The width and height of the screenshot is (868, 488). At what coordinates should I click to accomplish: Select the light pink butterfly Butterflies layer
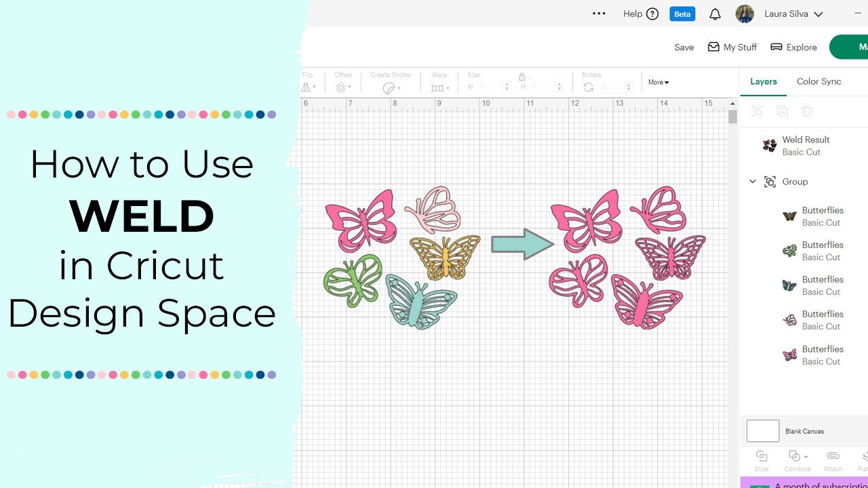(x=813, y=320)
